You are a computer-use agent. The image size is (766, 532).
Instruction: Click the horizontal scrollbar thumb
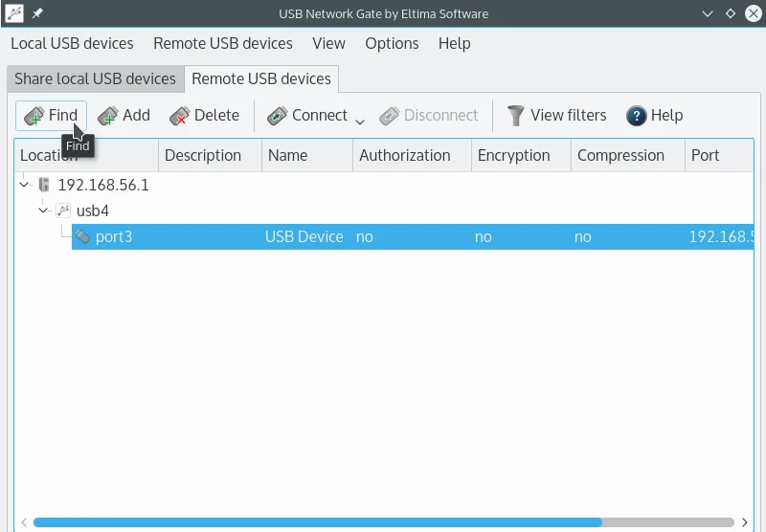[x=318, y=522]
